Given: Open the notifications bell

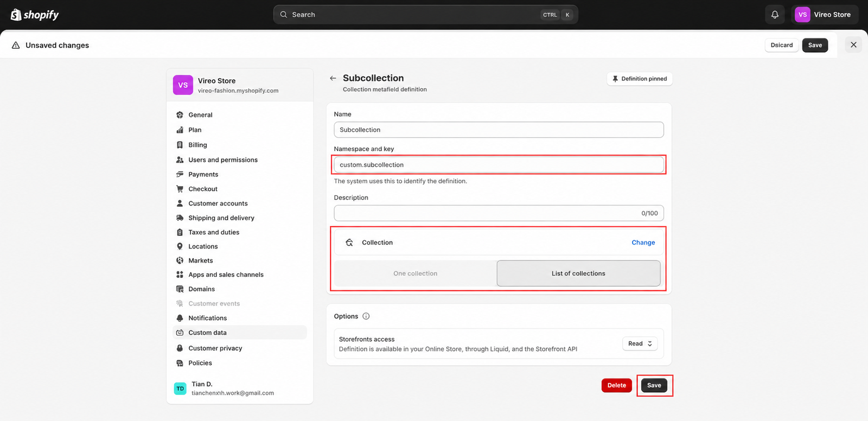Looking at the screenshot, I should (775, 15).
